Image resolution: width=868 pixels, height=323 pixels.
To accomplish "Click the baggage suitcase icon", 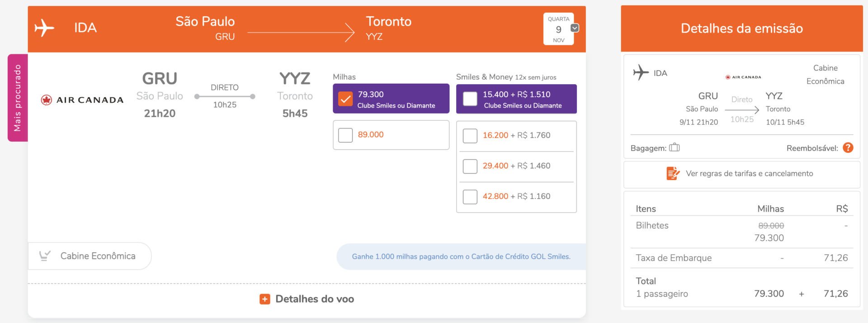I will click(674, 147).
